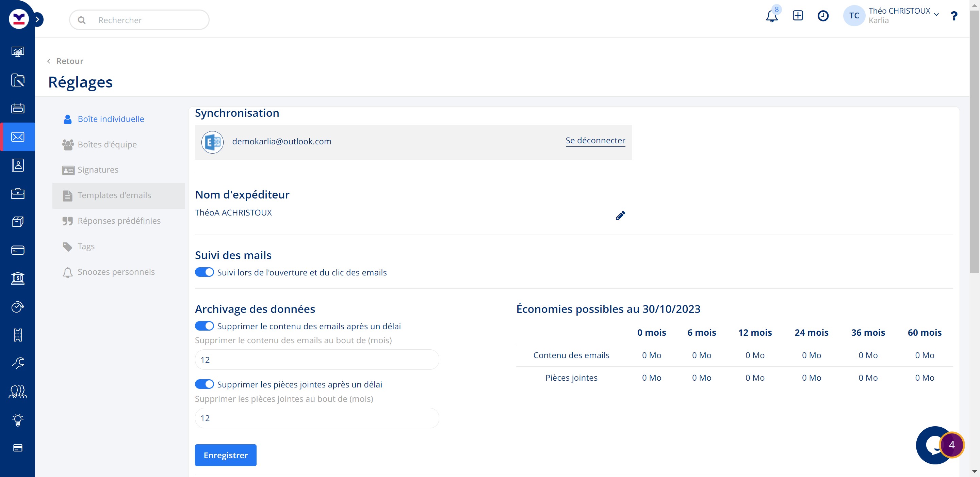The width and height of the screenshot is (980, 477).
Task: Click the Enregistrer button
Action: [225, 455]
